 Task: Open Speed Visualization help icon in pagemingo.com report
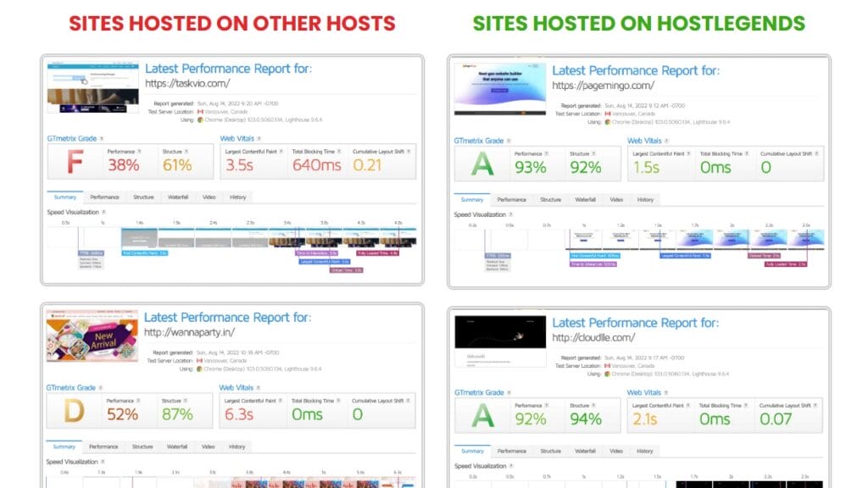point(511,214)
